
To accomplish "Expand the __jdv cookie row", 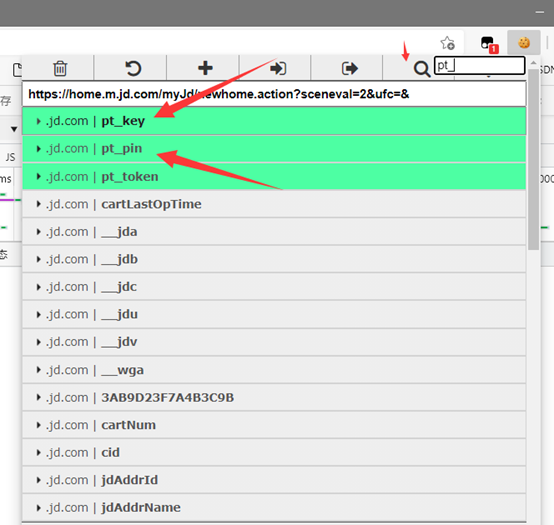I will (x=274, y=342).
